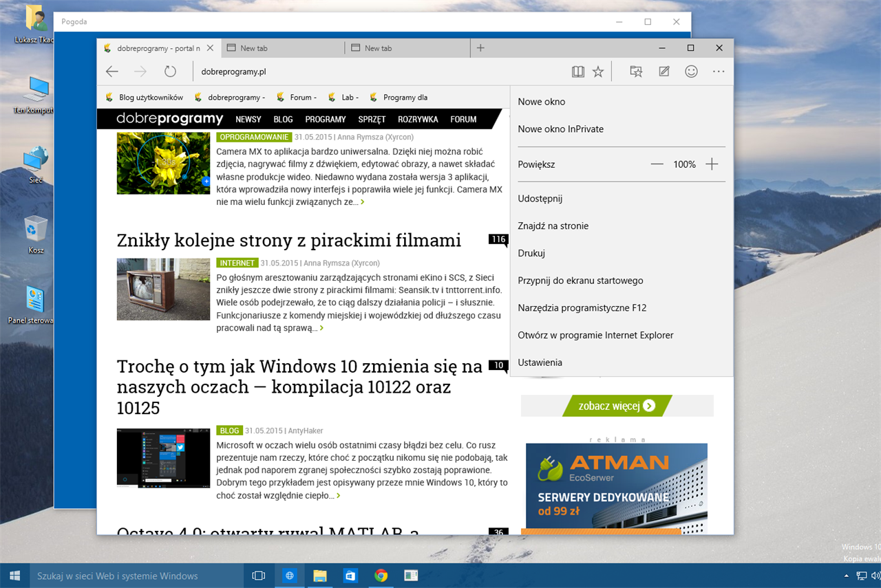881x588 pixels.
Task: Close the More actions ellipsis menu
Action: click(719, 72)
